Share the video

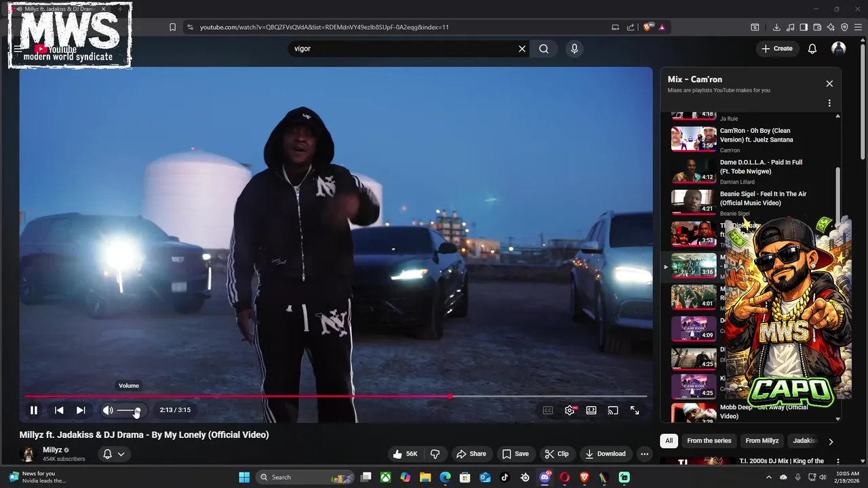[x=471, y=454]
